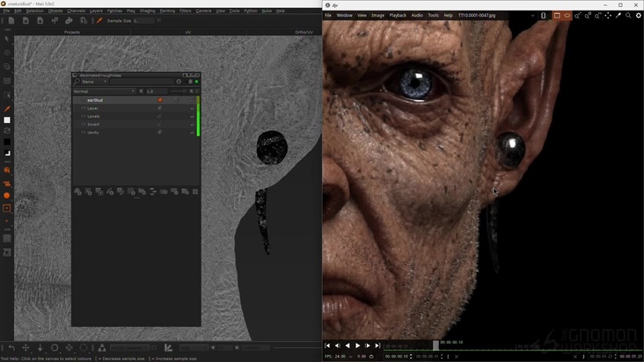Toggle the orange window layout button in djv
This screenshot has width=644, height=362.
[x=557, y=16]
